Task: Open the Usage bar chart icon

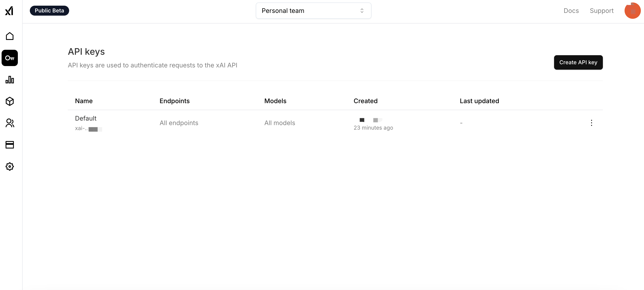Action: point(9,80)
